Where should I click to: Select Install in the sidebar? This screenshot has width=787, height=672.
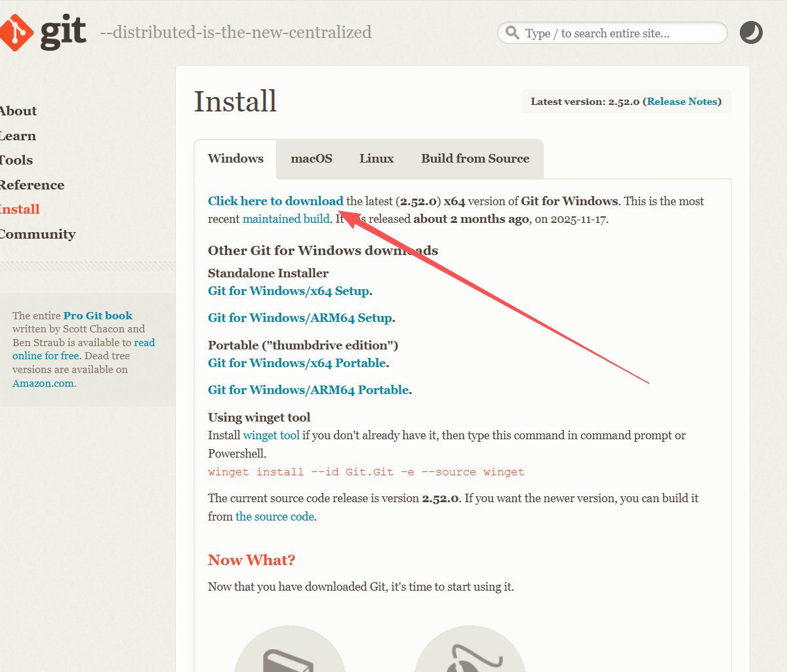(x=20, y=209)
